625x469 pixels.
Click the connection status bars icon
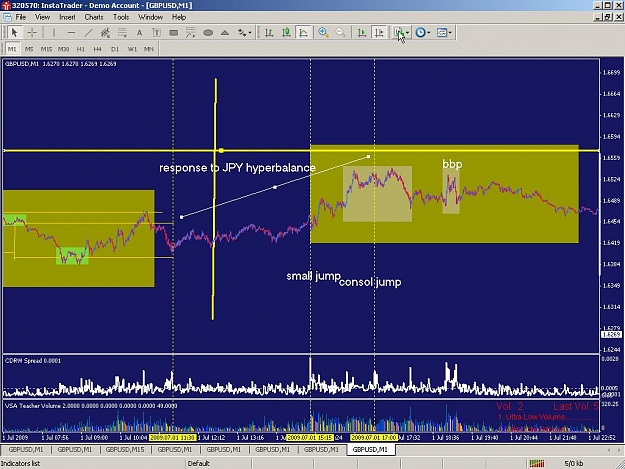click(x=537, y=463)
